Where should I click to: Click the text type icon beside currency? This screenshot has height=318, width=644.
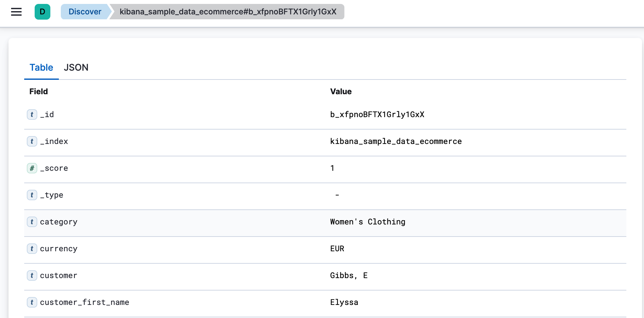[32, 249]
